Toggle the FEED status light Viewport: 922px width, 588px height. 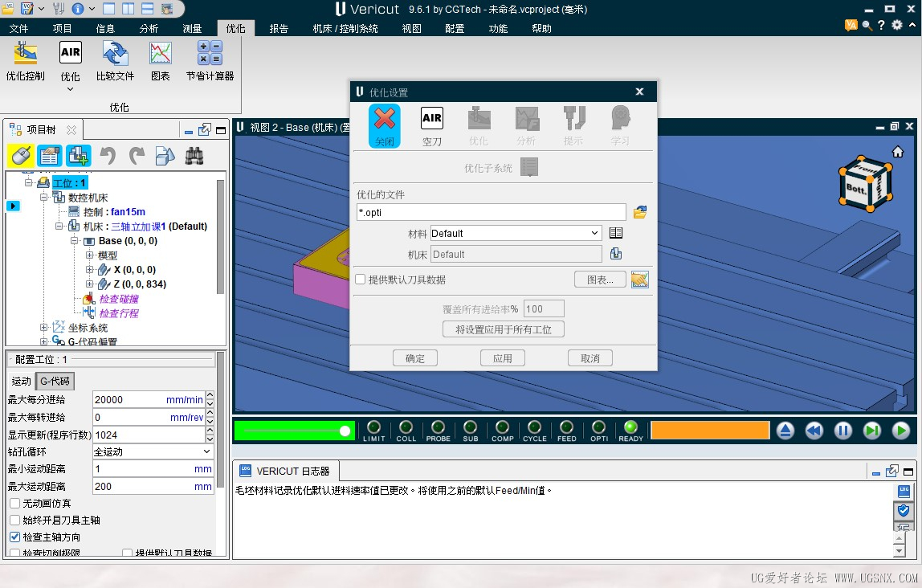click(566, 427)
